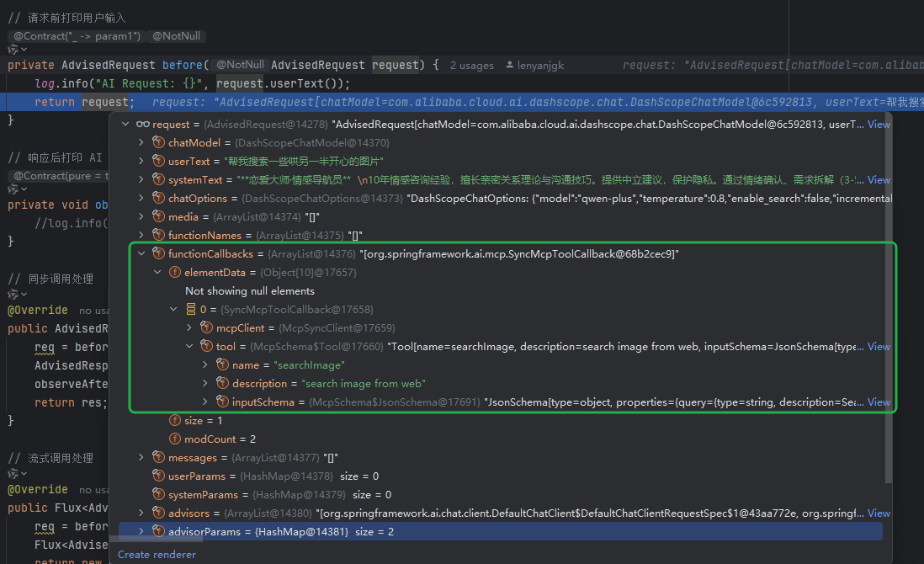Expand the userText field
Viewport: 924px width, 564px height.
tap(141, 161)
